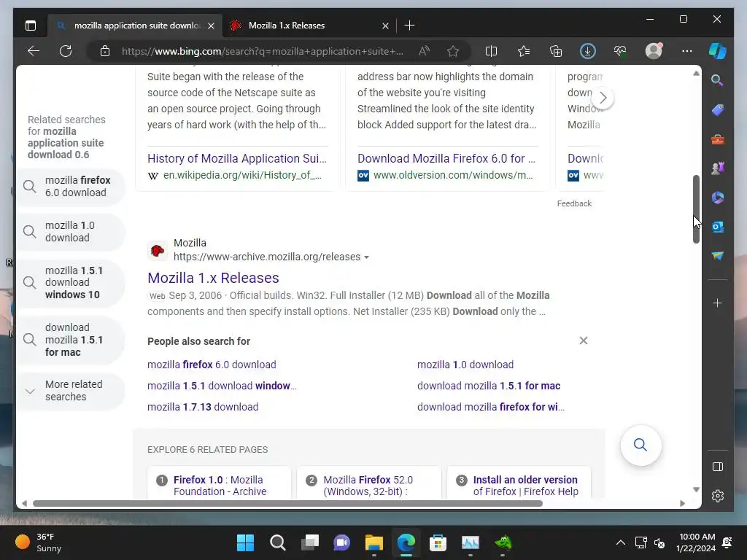Image resolution: width=747 pixels, height=560 pixels.
Task: Open Browser essentials heart icon
Action: click(620, 51)
